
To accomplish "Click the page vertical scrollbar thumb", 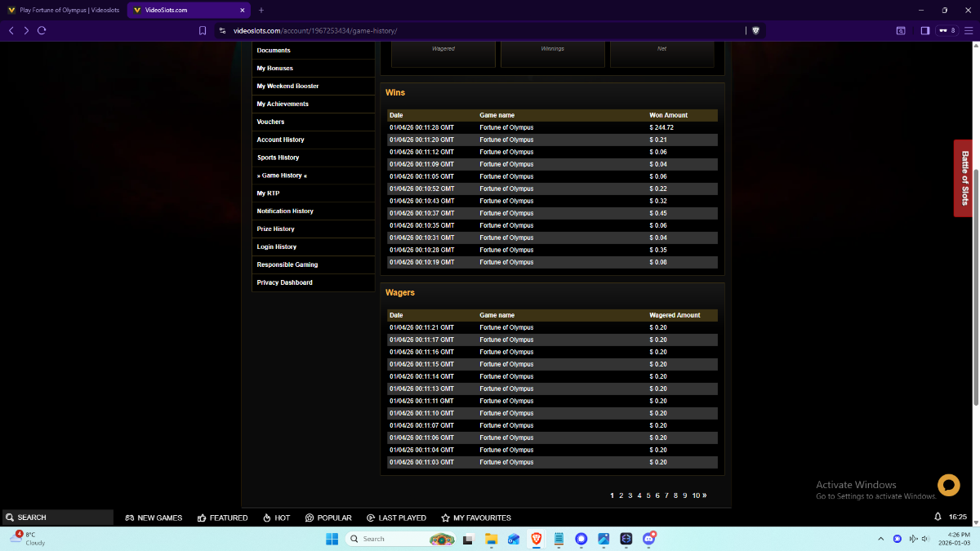I will (976, 286).
